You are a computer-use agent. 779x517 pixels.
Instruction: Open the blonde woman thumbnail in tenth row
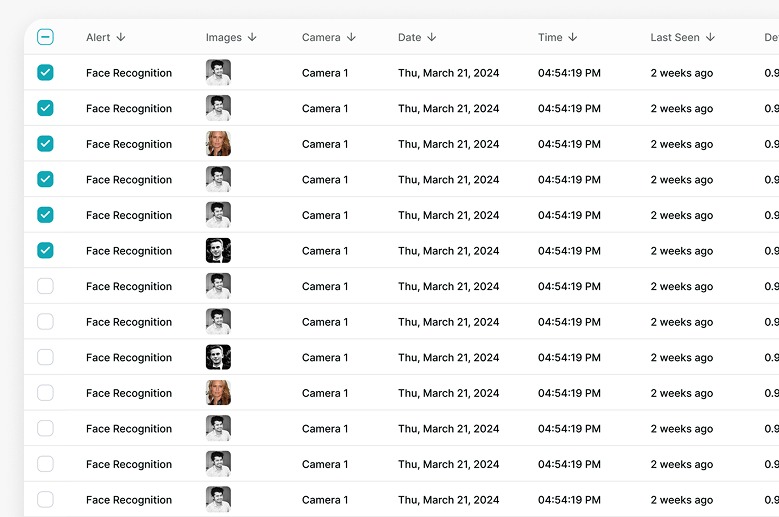(x=218, y=393)
